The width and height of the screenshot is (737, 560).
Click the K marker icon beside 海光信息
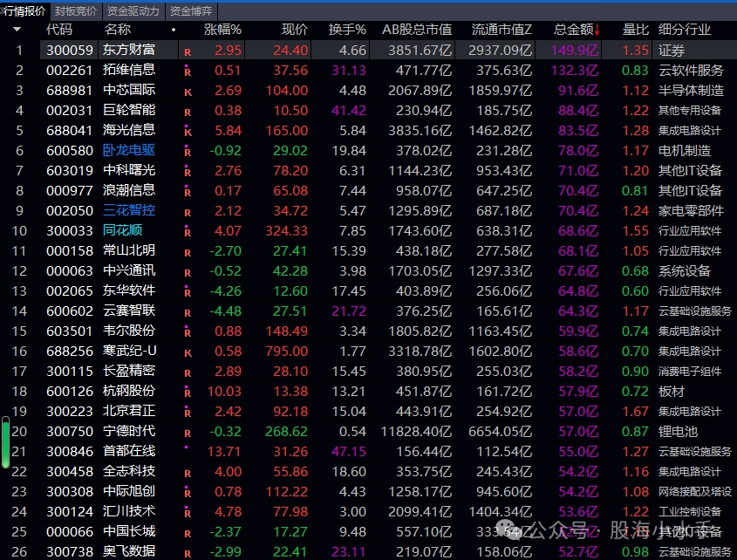point(188,132)
